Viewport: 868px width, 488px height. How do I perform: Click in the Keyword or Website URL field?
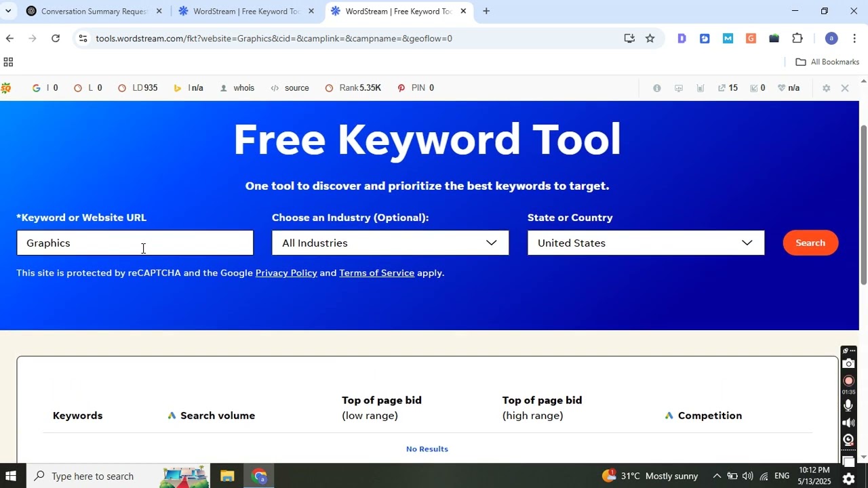point(135,243)
